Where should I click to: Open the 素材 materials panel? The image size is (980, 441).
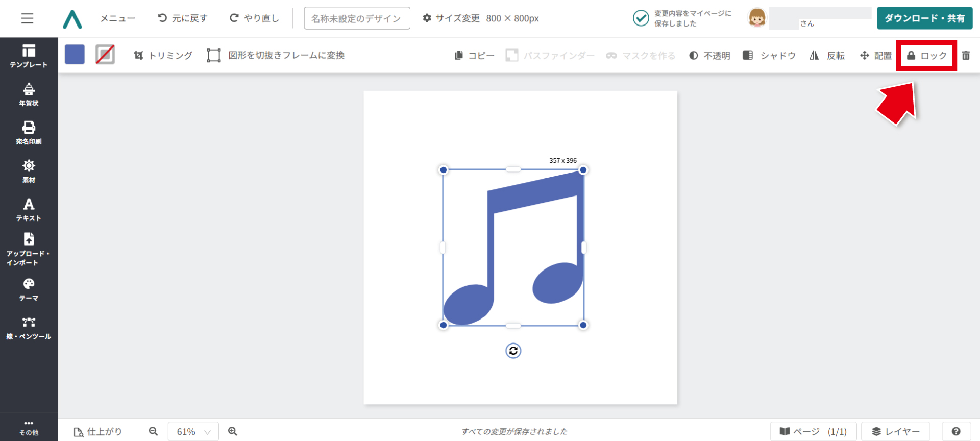pyautogui.click(x=29, y=171)
